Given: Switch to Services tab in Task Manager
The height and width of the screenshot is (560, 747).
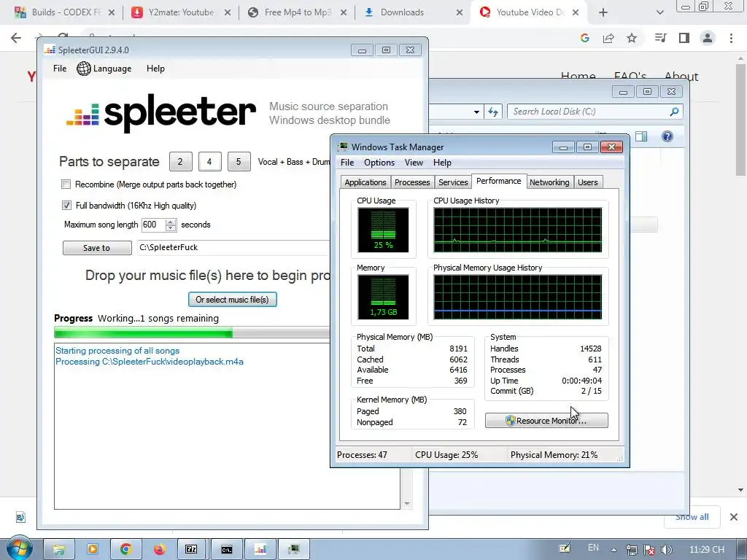Looking at the screenshot, I should pos(453,182).
